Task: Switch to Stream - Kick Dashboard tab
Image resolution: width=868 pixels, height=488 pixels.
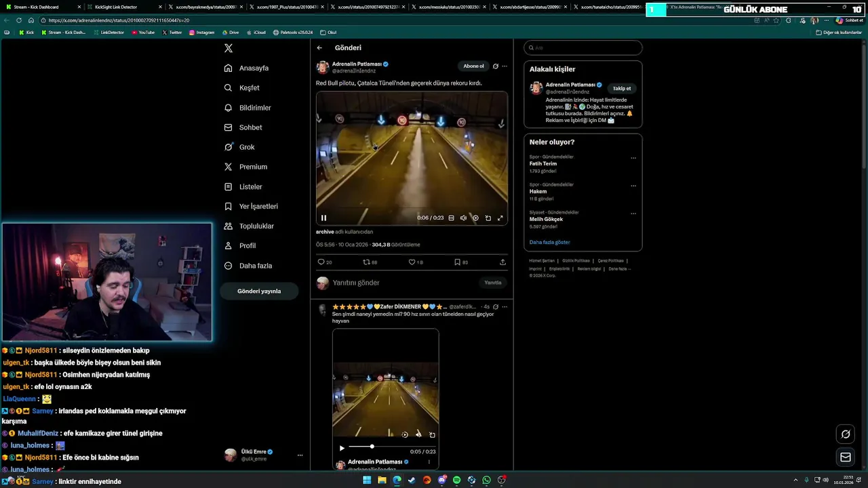Action: click(x=43, y=7)
